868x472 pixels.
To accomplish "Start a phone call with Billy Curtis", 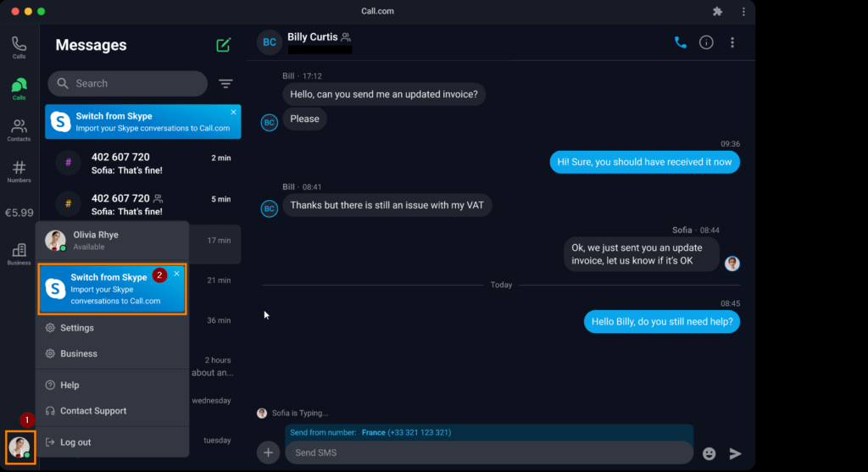I will point(680,42).
